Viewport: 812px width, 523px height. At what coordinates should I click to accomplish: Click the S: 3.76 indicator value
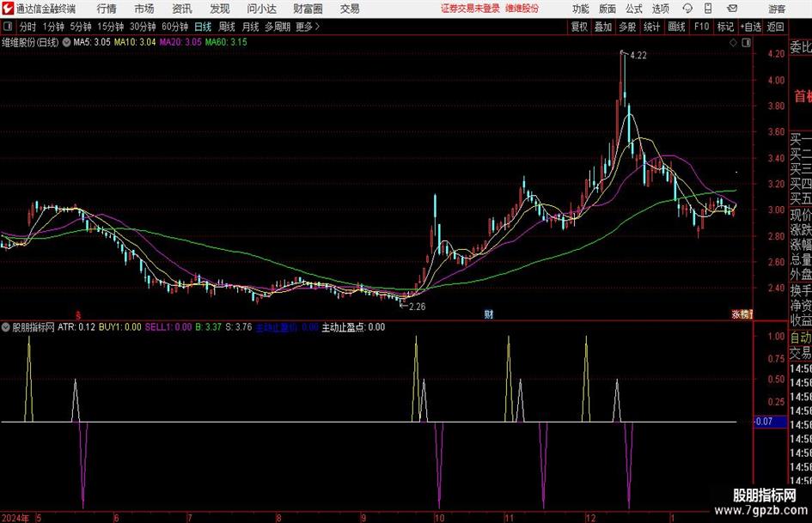(x=239, y=327)
